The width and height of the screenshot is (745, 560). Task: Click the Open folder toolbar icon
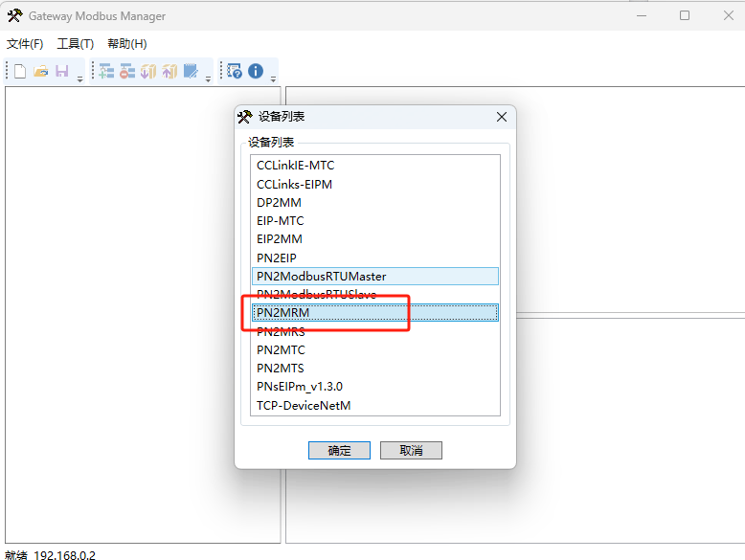pos(41,71)
